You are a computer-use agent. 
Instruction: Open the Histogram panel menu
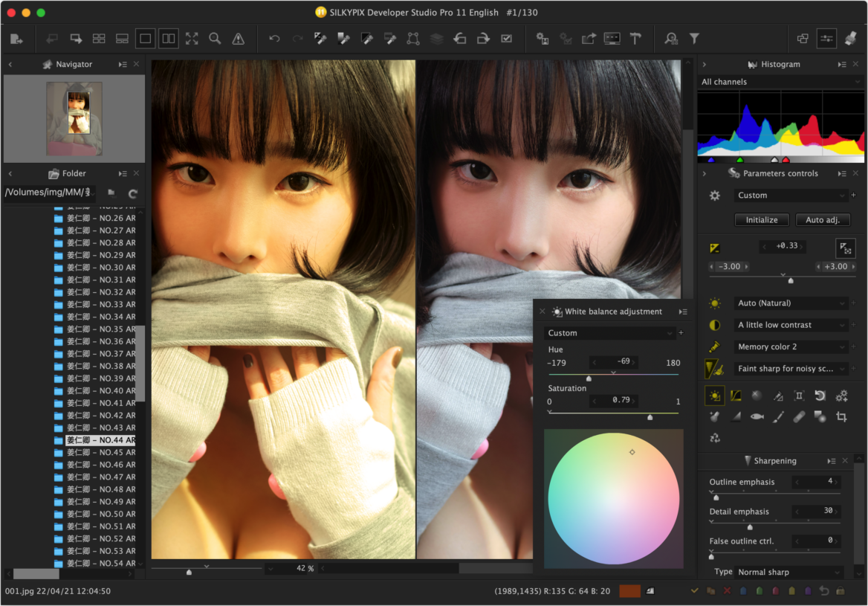pyautogui.click(x=841, y=64)
